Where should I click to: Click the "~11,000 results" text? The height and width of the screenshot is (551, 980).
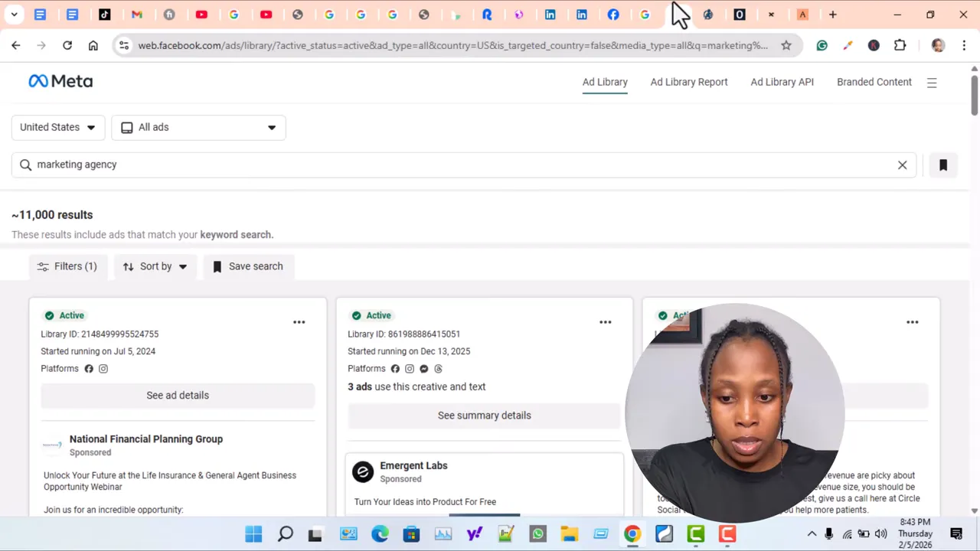pos(52,215)
